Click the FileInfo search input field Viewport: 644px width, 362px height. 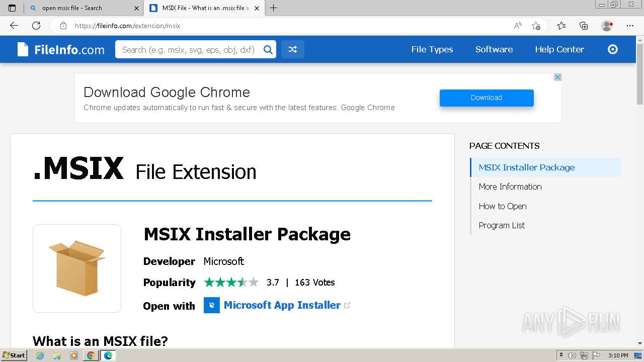pos(189,49)
